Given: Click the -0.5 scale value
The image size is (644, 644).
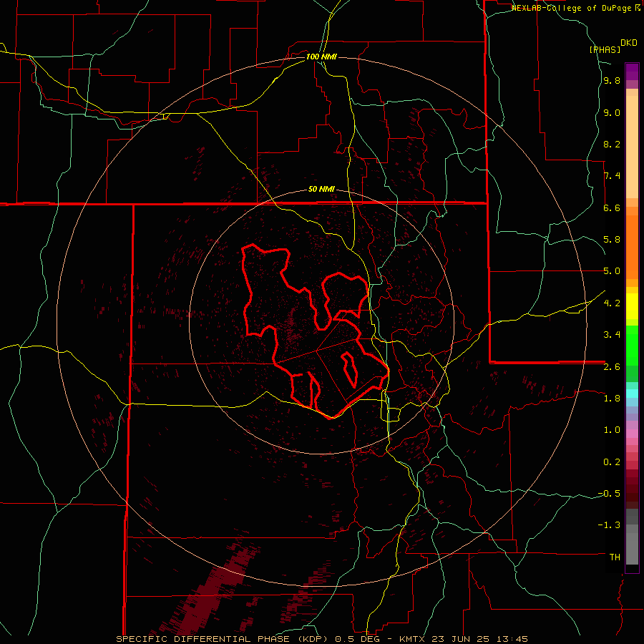Looking at the screenshot, I should point(609,494).
